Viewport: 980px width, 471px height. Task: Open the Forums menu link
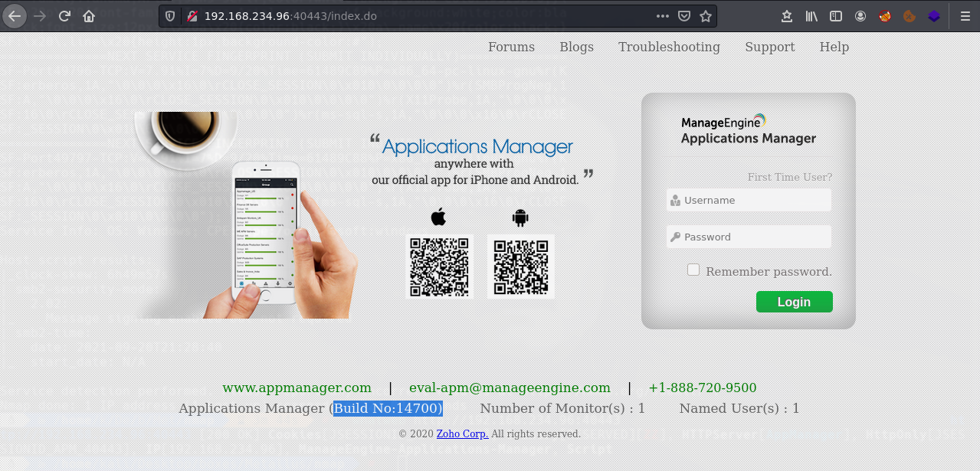511,47
